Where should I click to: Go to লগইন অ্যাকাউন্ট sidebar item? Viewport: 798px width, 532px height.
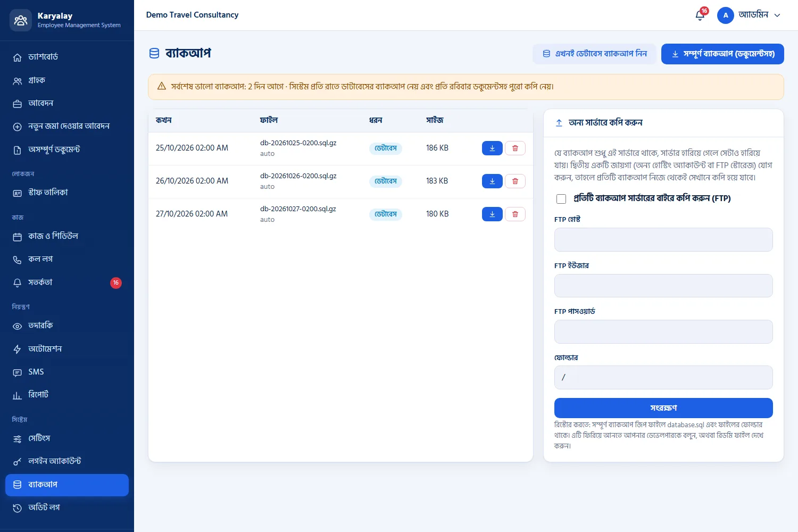(67, 461)
